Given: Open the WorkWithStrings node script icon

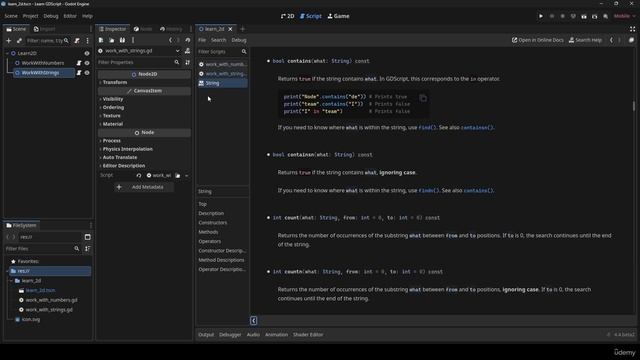Looking at the screenshot, I should 79,73.
